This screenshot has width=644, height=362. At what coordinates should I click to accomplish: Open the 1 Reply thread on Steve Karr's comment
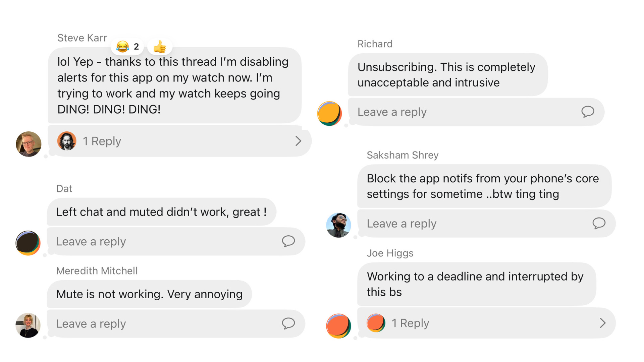(102, 141)
